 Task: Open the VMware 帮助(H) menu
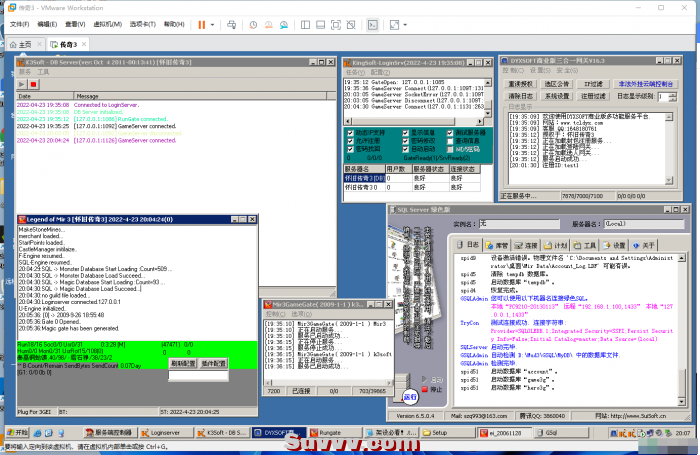tap(174, 24)
